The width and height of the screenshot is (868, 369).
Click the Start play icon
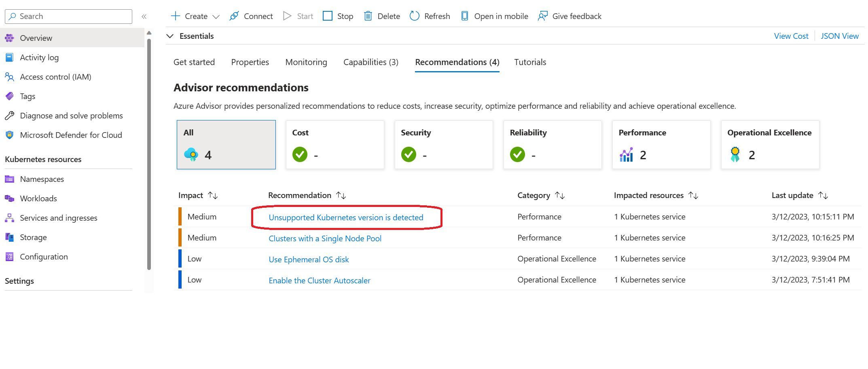click(287, 16)
